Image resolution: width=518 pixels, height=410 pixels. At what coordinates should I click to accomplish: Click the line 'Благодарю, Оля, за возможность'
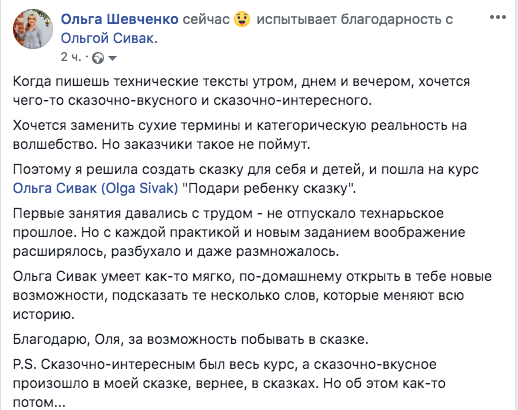click(x=191, y=339)
